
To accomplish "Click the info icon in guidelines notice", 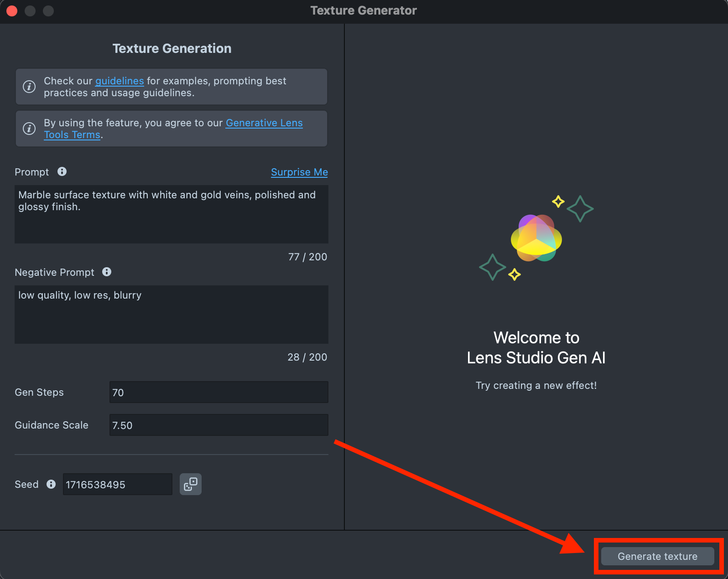I will (29, 87).
